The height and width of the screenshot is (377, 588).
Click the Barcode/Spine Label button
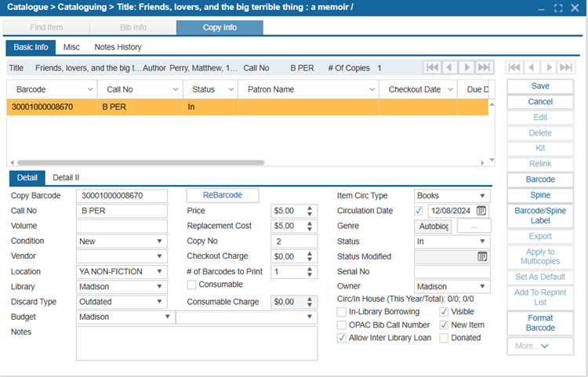coord(540,216)
